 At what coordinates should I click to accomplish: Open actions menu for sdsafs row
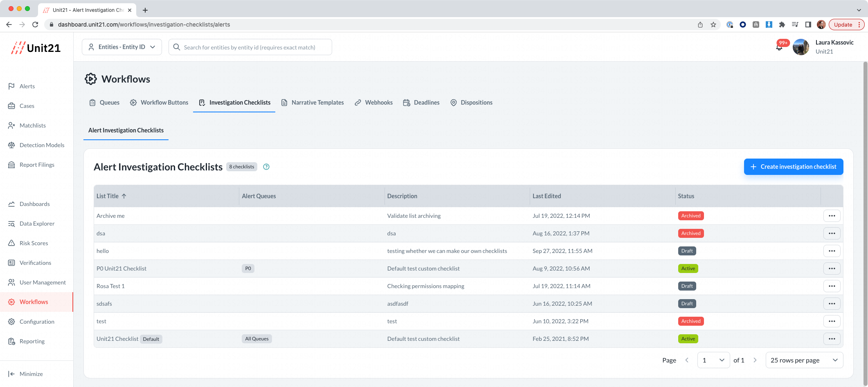pyautogui.click(x=832, y=304)
